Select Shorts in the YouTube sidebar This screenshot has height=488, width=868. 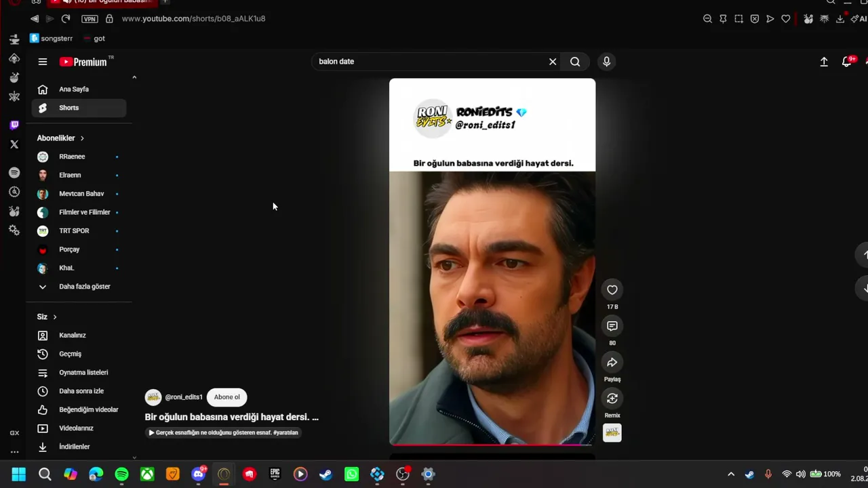click(x=79, y=108)
